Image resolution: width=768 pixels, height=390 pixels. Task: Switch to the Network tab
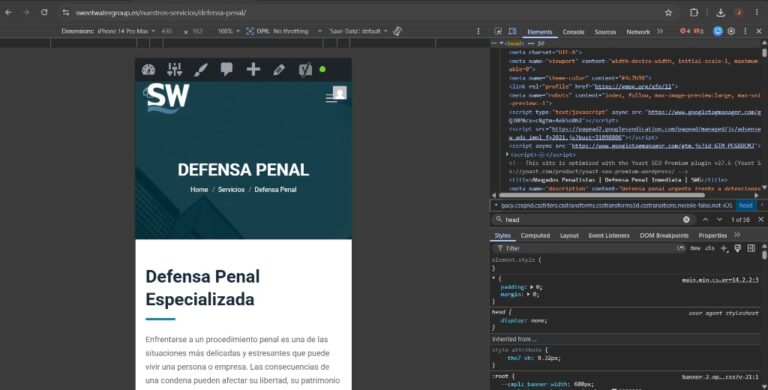pos(638,32)
